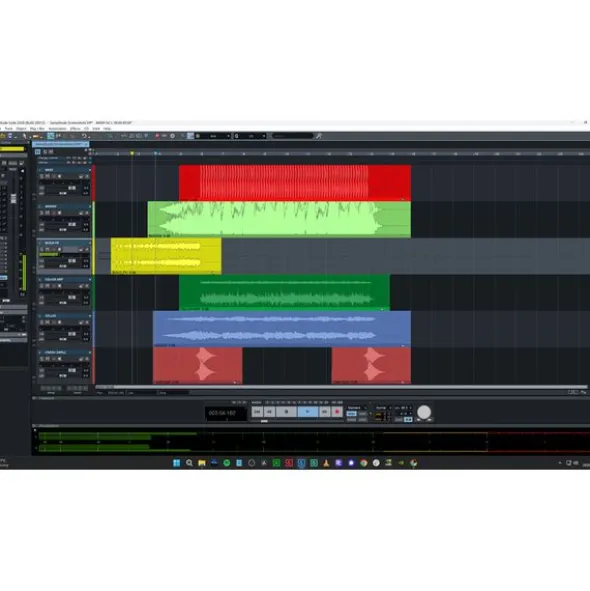Click the yellow marker on the timeline ruler
Viewport: 590px width, 591px height.
132,153
